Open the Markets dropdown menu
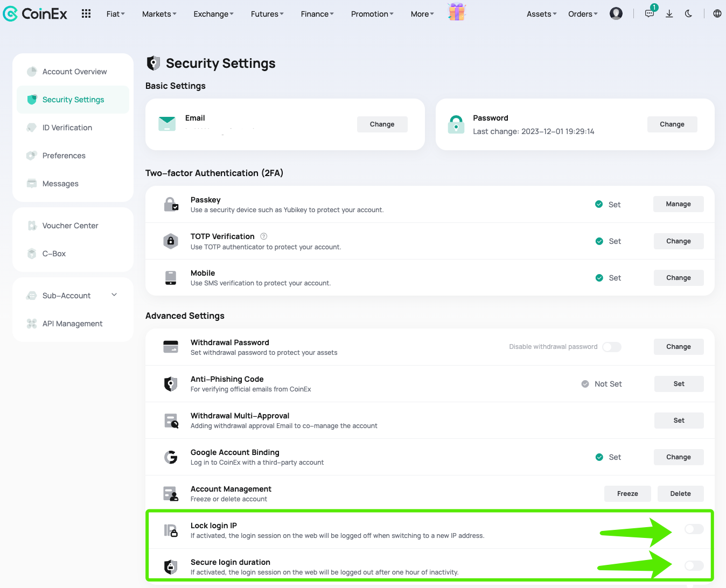 pos(159,14)
